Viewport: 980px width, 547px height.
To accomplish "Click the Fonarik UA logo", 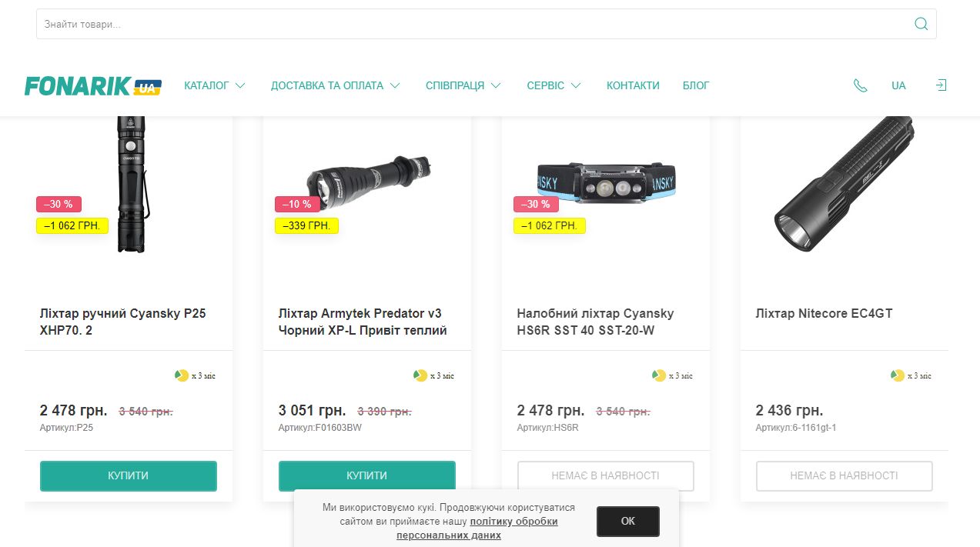I will (x=92, y=86).
